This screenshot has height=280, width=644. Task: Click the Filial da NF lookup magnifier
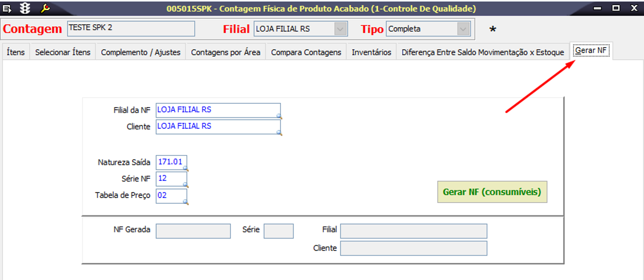(279, 116)
